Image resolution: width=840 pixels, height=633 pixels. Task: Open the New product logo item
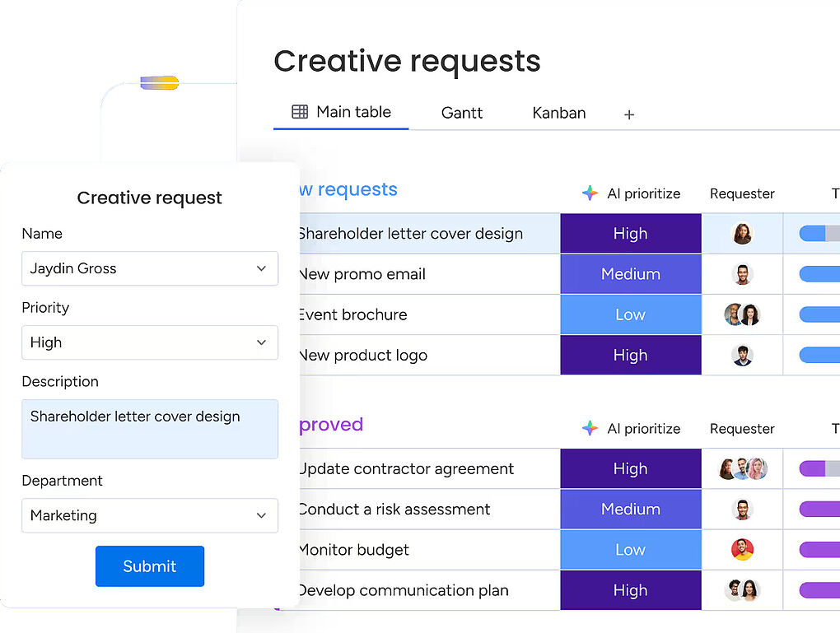point(363,356)
